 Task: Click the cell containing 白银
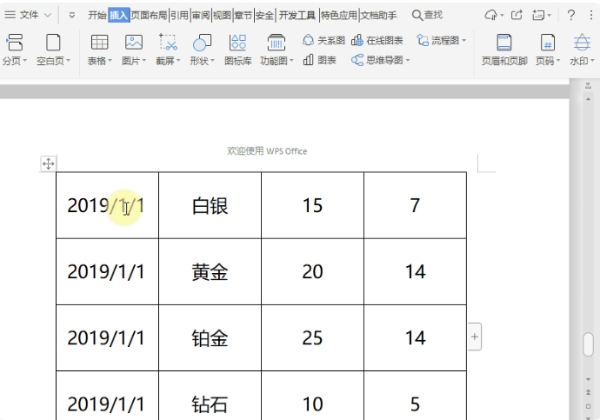(x=210, y=205)
